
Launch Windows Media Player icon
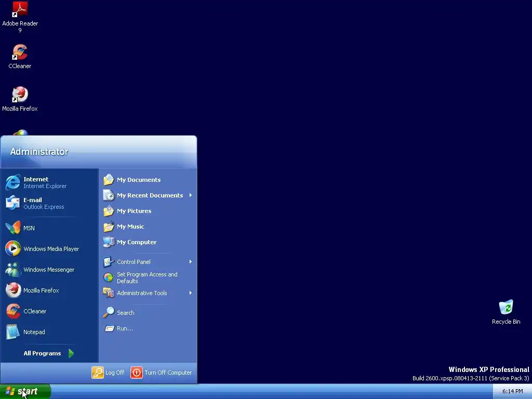(12, 249)
